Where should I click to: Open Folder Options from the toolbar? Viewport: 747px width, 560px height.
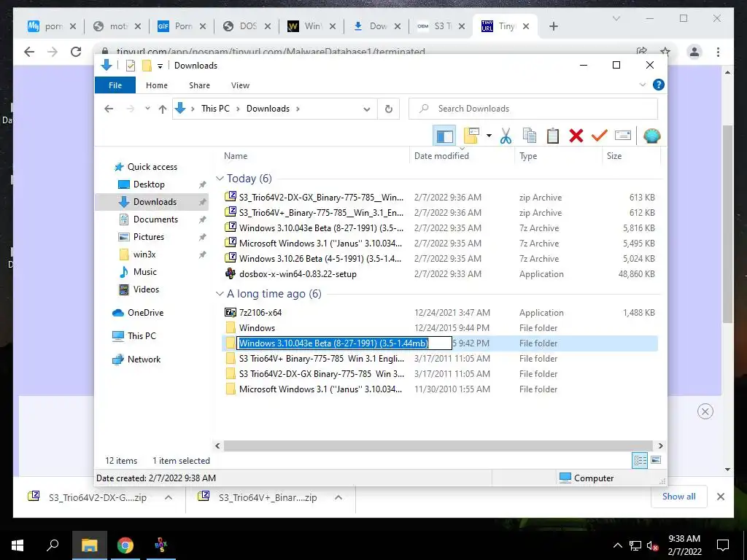[x=471, y=136]
